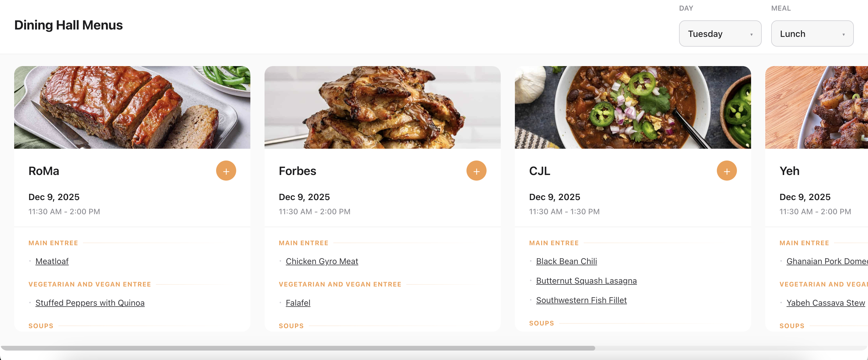Open Stuffed Peppers with Quinoa link
Image resolution: width=868 pixels, height=360 pixels.
90,303
